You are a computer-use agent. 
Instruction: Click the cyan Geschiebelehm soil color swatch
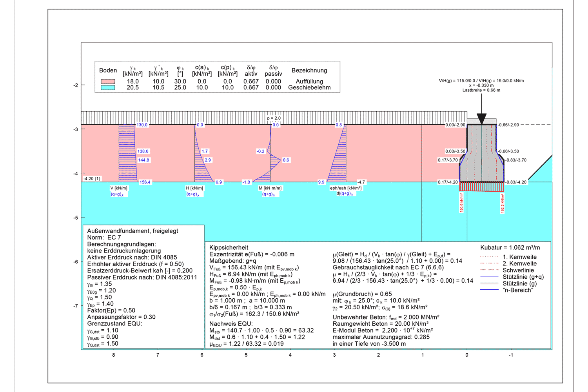pyautogui.click(x=108, y=88)
